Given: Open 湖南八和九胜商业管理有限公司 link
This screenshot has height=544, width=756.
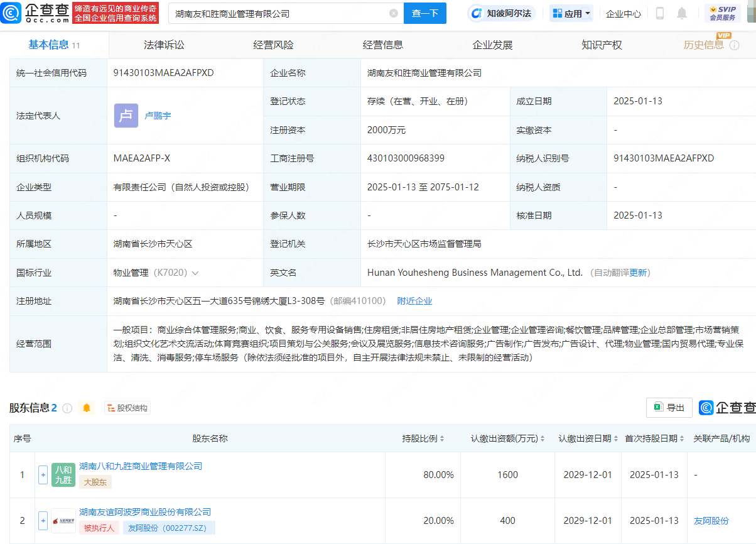Looking at the screenshot, I should coord(141,466).
